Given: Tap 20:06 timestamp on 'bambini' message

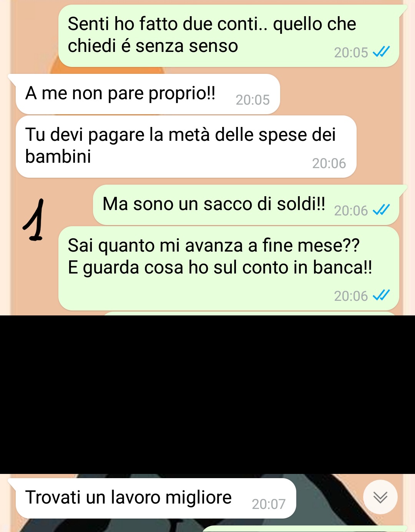Looking at the screenshot, I should click(x=329, y=163).
